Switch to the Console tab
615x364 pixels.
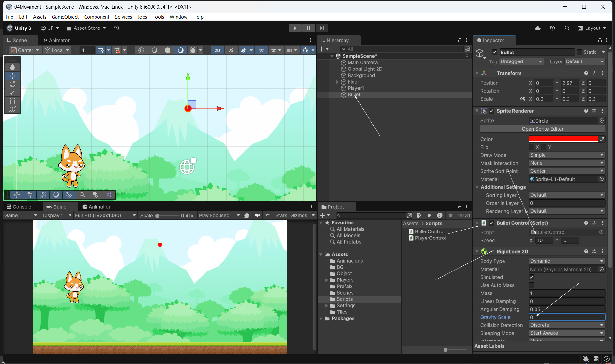[19, 207]
